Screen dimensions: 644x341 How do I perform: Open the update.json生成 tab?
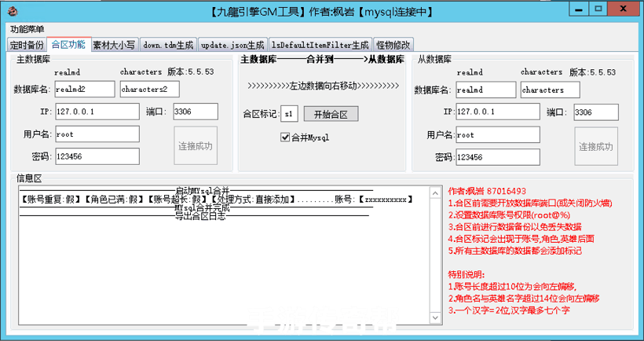233,44
